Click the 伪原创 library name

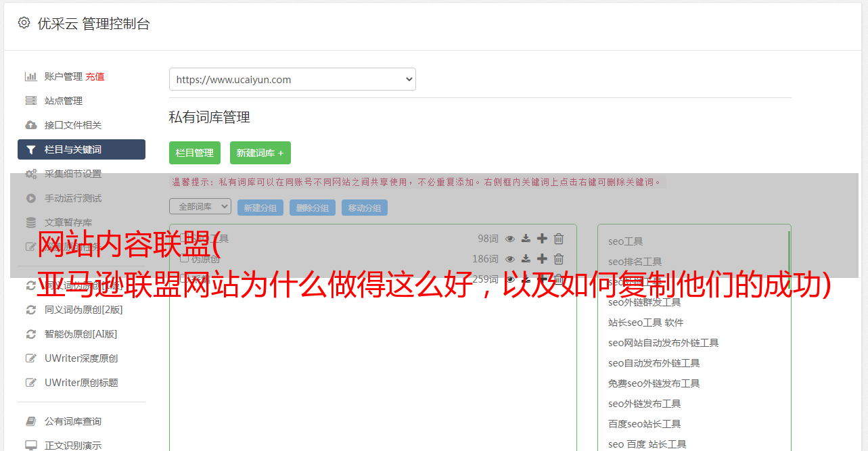206,259
